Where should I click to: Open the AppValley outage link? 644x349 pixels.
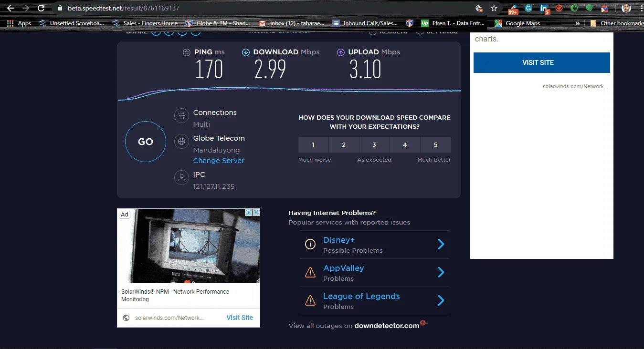pos(343,268)
